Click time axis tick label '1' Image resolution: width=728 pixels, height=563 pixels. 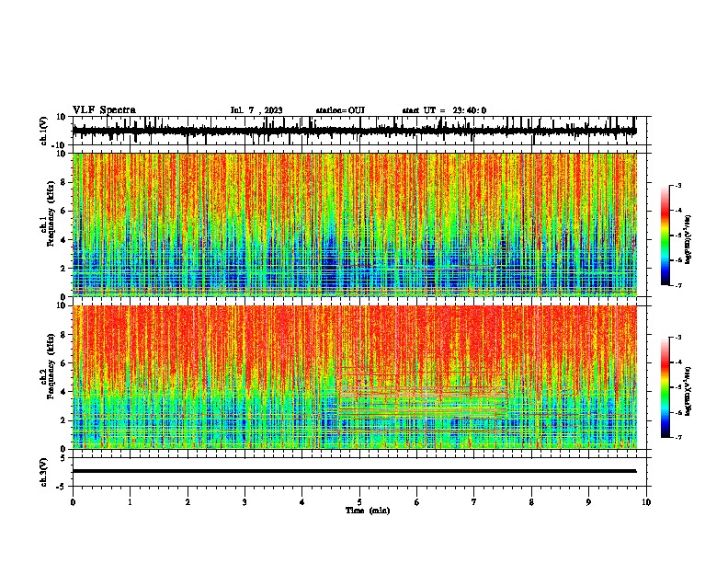130,502
